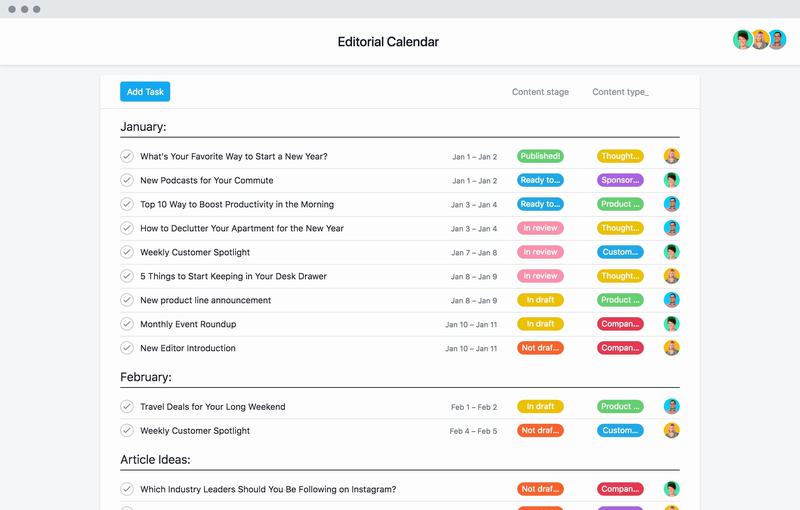Check off 'Top 10 Way to Boost Productivity'
Viewport: 800px width, 510px height.
(127, 204)
